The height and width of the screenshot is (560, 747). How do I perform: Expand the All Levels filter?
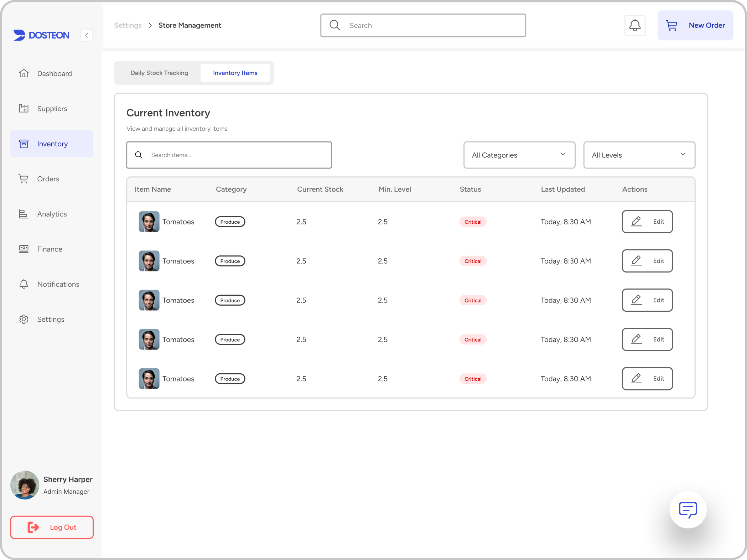[x=639, y=155]
